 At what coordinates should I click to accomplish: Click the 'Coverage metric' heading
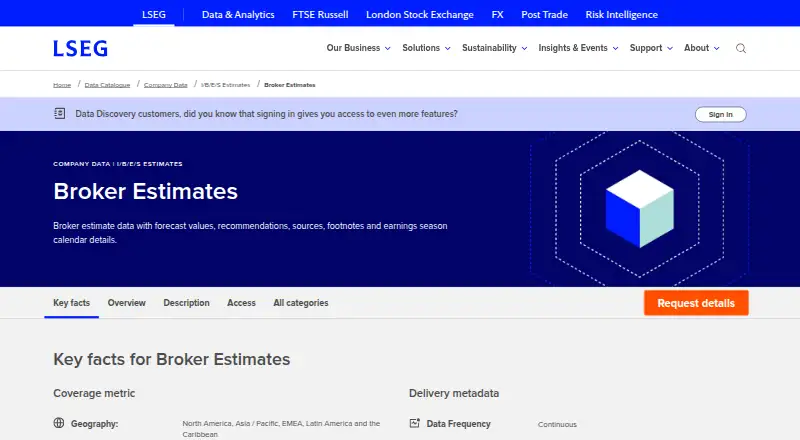(x=94, y=393)
